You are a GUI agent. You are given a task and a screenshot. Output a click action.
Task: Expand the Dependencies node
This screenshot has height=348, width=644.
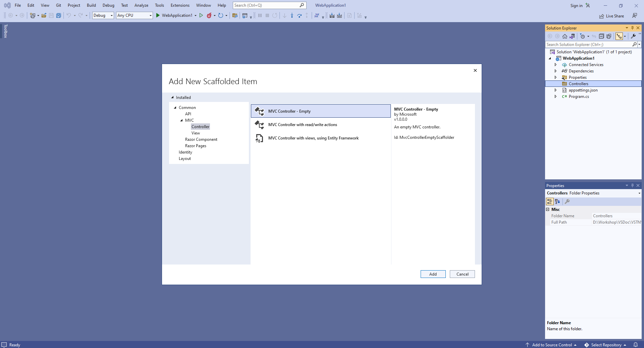coord(555,71)
